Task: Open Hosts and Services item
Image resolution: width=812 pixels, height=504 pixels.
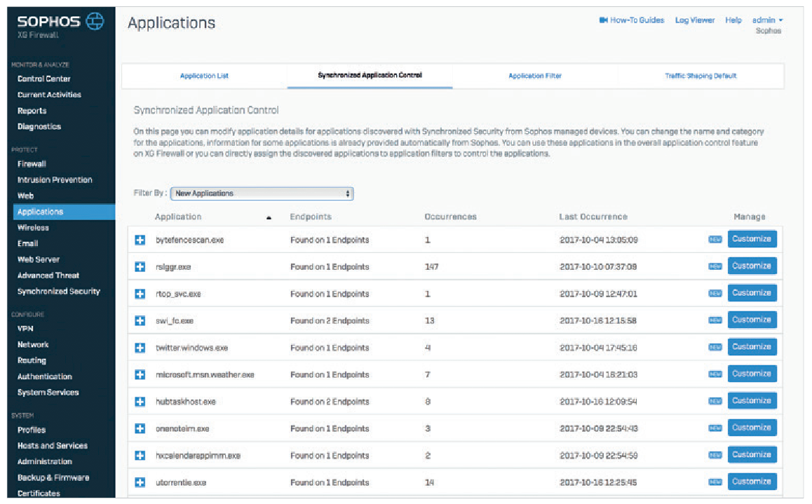Action: click(53, 446)
